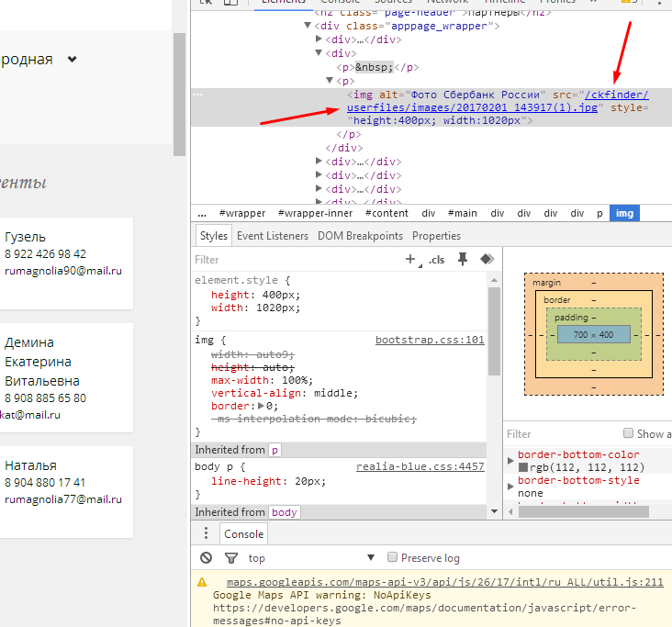The height and width of the screenshot is (627, 672).
Task: Click the rgb(112, 112, 112) color swatch
Action: [x=523, y=467]
